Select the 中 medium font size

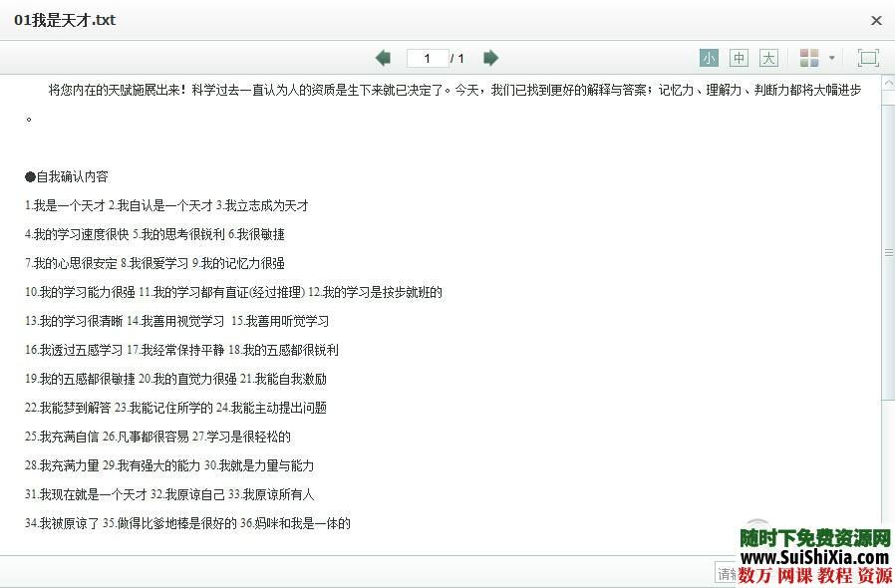point(739,58)
